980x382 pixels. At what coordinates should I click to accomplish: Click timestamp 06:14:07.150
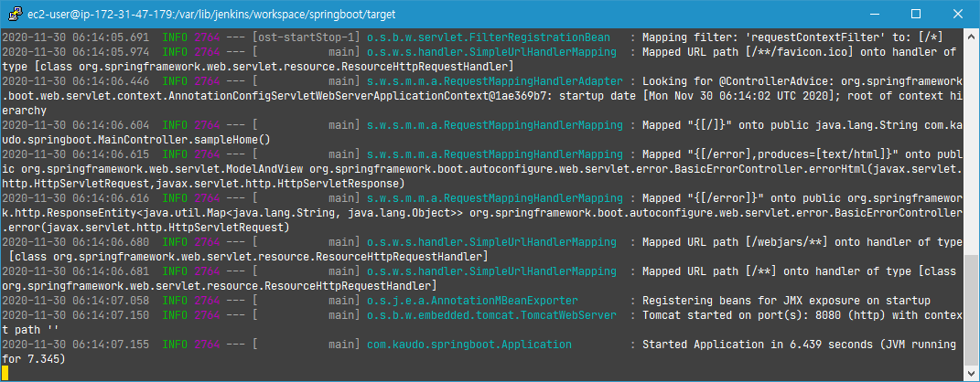pyautogui.click(x=113, y=315)
